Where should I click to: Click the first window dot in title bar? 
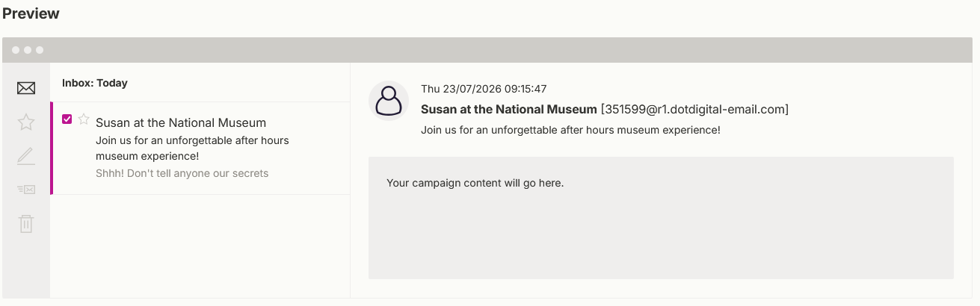click(x=16, y=50)
